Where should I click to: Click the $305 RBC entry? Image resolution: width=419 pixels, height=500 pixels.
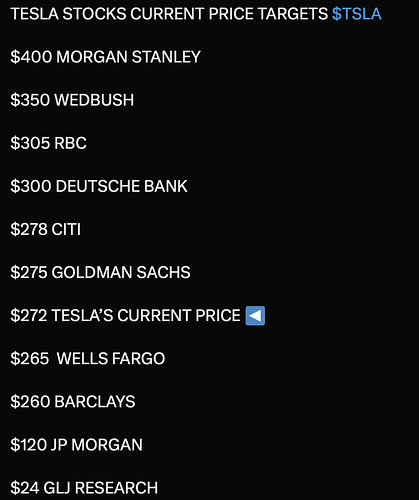point(48,143)
